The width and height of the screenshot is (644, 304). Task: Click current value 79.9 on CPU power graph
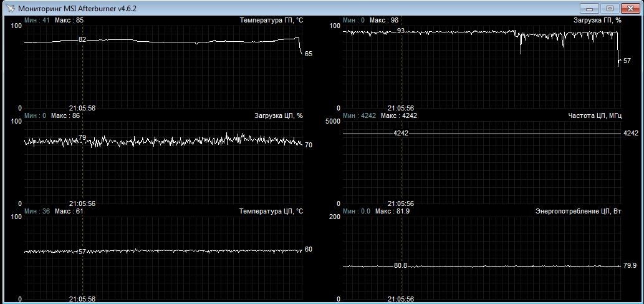[x=630, y=266]
